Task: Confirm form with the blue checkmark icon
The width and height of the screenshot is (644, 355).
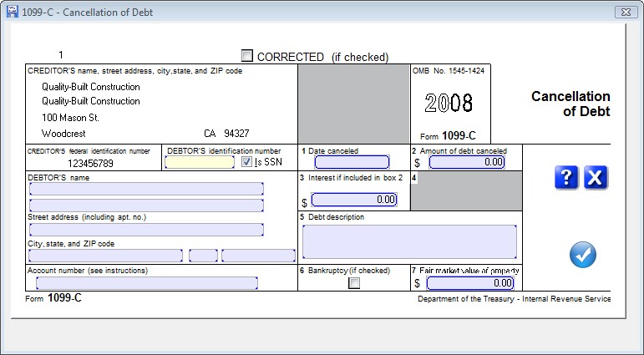Action: (x=583, y=255)
